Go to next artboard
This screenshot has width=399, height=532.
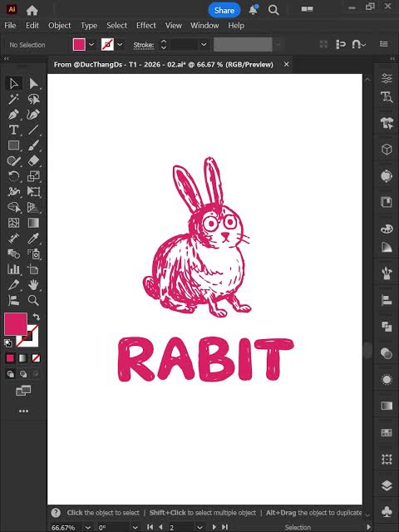[214, 527]
